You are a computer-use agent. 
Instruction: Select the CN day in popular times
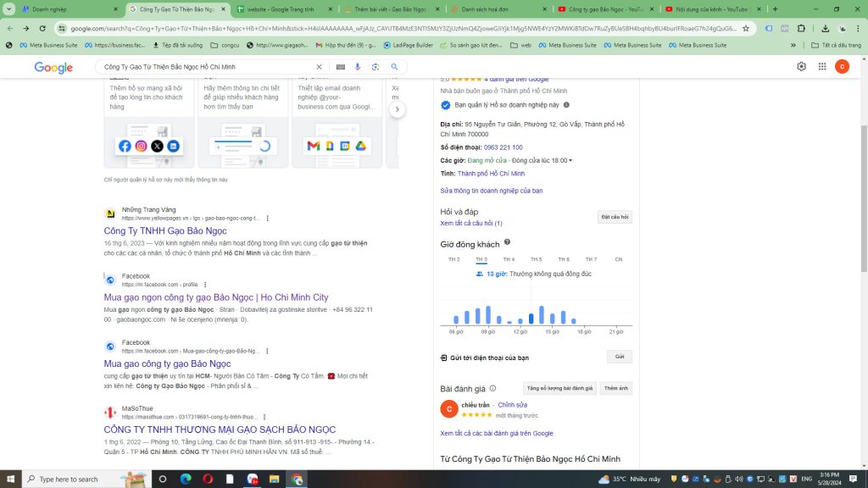click(x=618, y=259)
